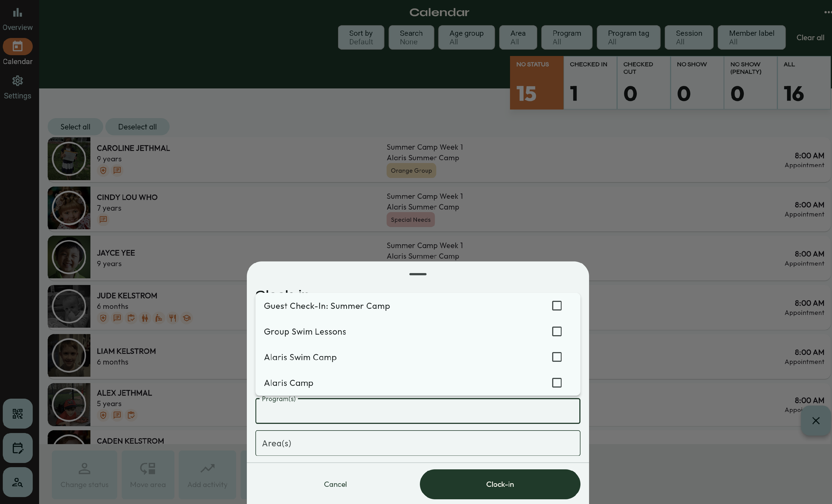The image size is (832, 504).
Task: Select the ALL status tab
Action: coord(804,83)
